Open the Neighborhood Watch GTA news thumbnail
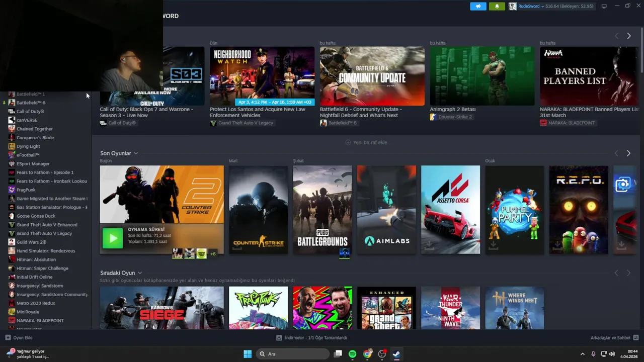Image resolution: width=644 pixels, height=362 pixels. [x=262, y=76]
